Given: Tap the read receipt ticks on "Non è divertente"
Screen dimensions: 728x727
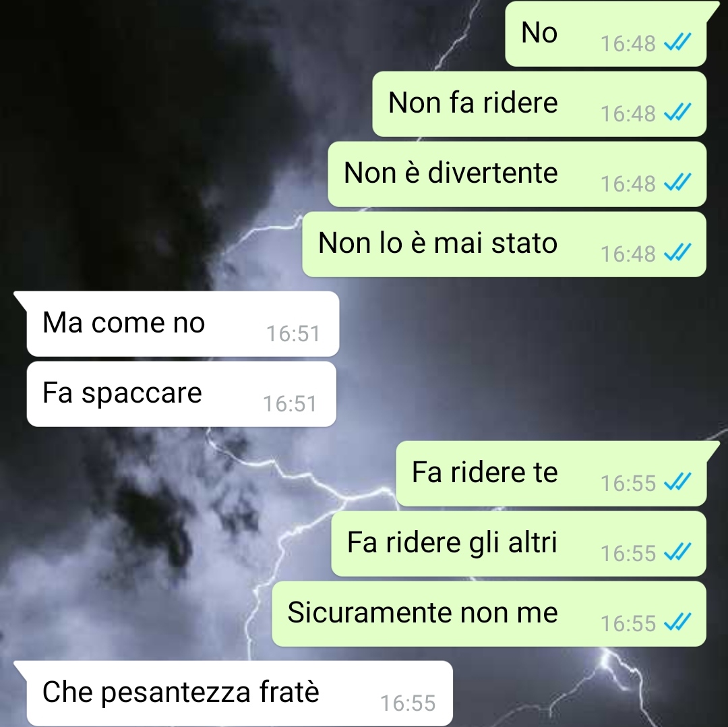Looking at the screenshot, I should [678, 183].
